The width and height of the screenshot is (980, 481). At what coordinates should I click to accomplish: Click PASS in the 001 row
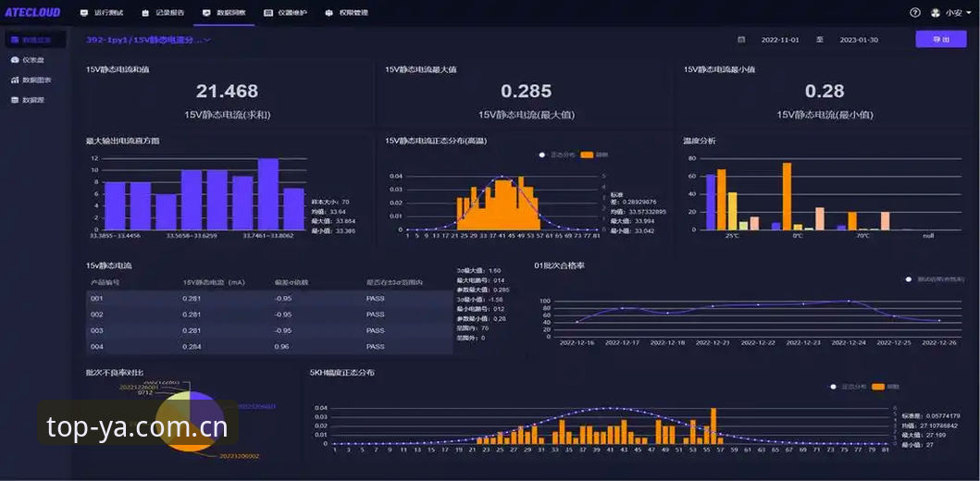pyautogui.click(x=375, y=299)
